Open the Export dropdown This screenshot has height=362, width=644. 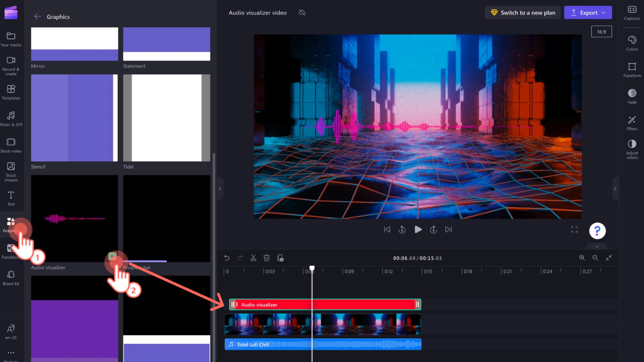(588, 12)
